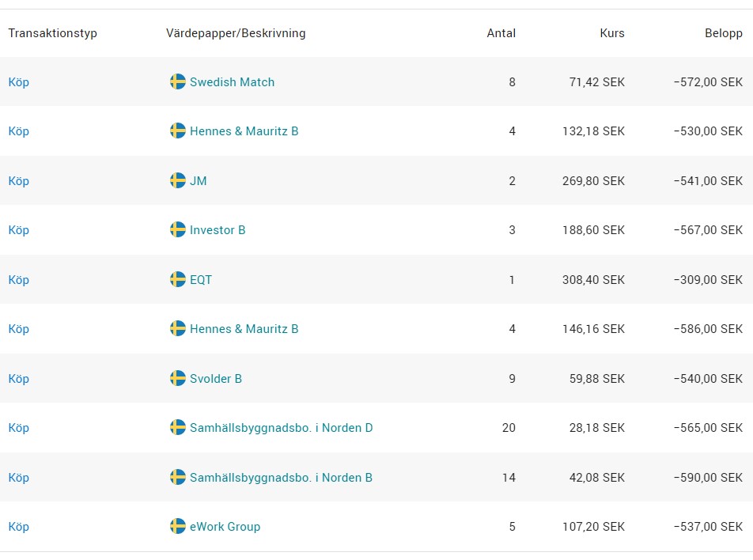Click the Köp link in Svolder B row

coord(19,379)
